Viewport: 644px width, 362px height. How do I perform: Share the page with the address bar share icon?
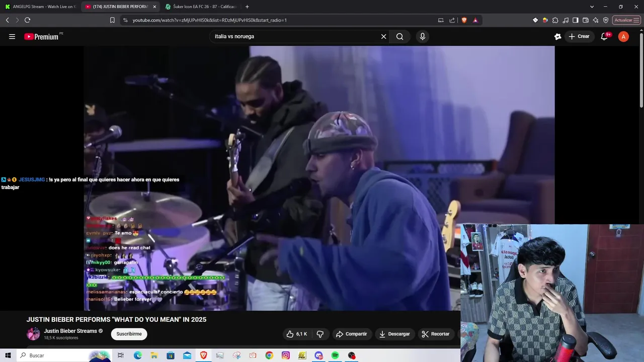452,20
